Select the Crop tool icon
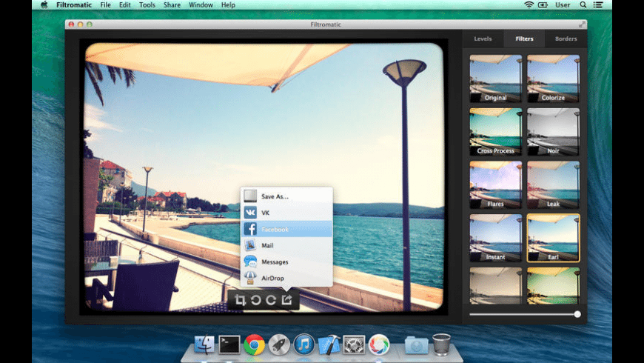This screenshot has height=363, width=644. 241,300
